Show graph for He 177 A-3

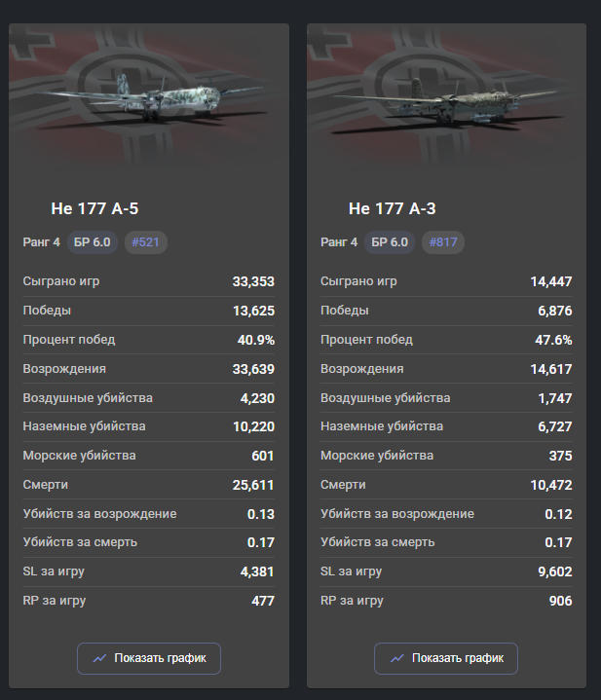pyautogui.click(x=446, y=658)
